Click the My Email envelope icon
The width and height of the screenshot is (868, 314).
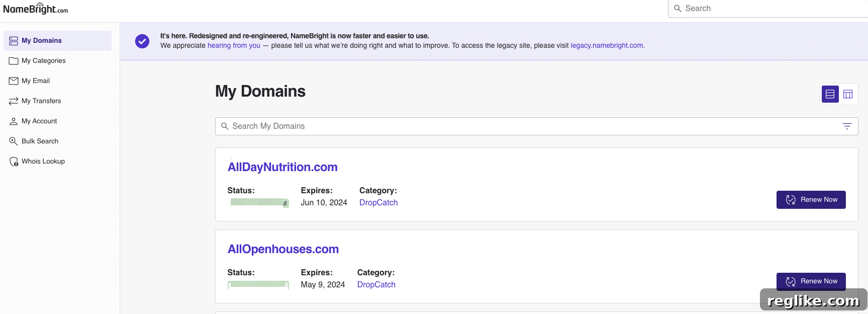coord(14,81)
